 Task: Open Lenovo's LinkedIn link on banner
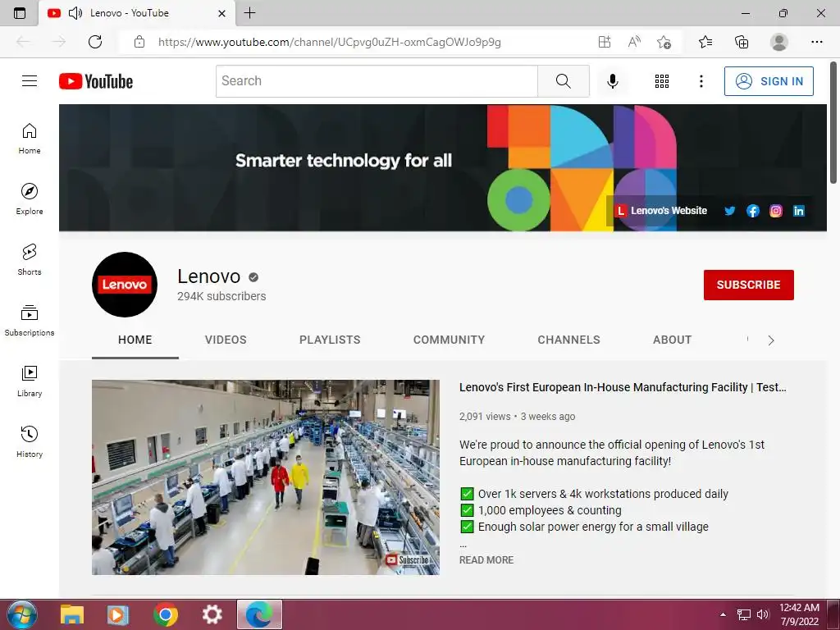tap(799, 211)
